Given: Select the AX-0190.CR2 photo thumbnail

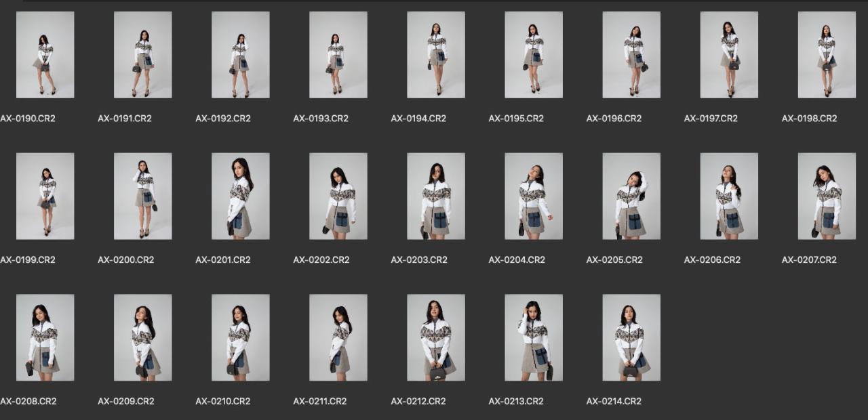Looking at the screenshot, I should (45, 55).
